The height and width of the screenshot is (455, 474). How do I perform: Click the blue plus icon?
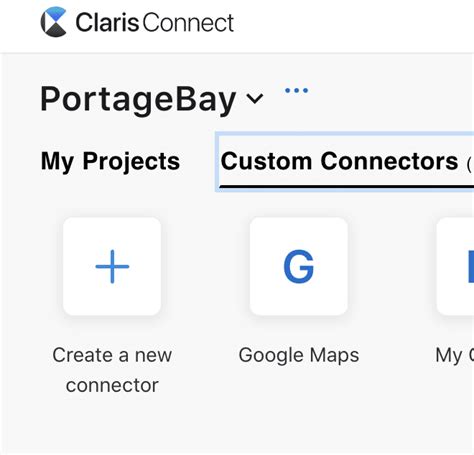pyautogui.click(x=112, y=266)
